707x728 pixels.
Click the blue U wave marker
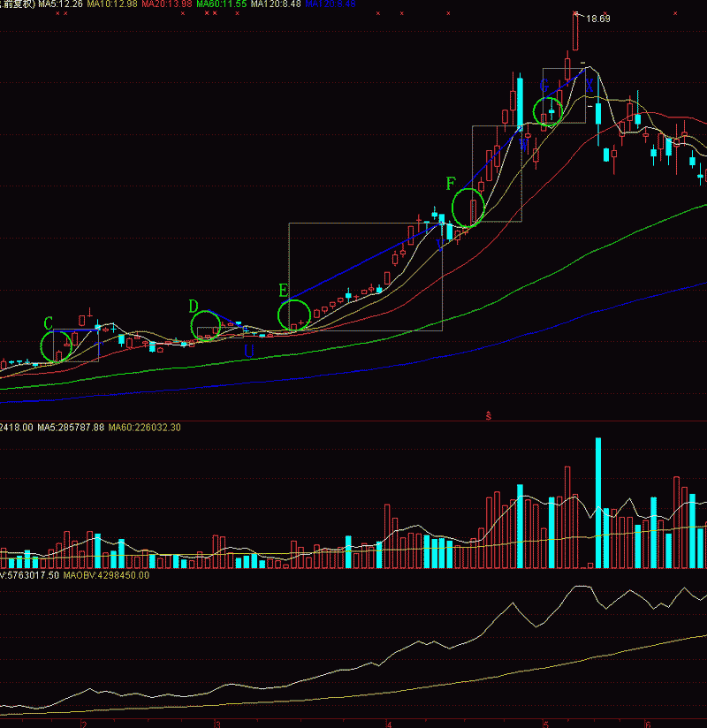pos(249,351)
